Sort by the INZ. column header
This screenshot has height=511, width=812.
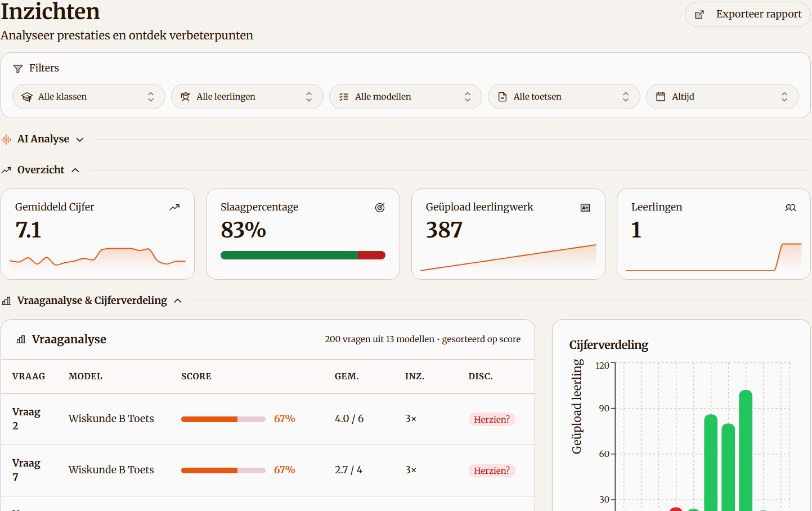click(x=415, y=376)
